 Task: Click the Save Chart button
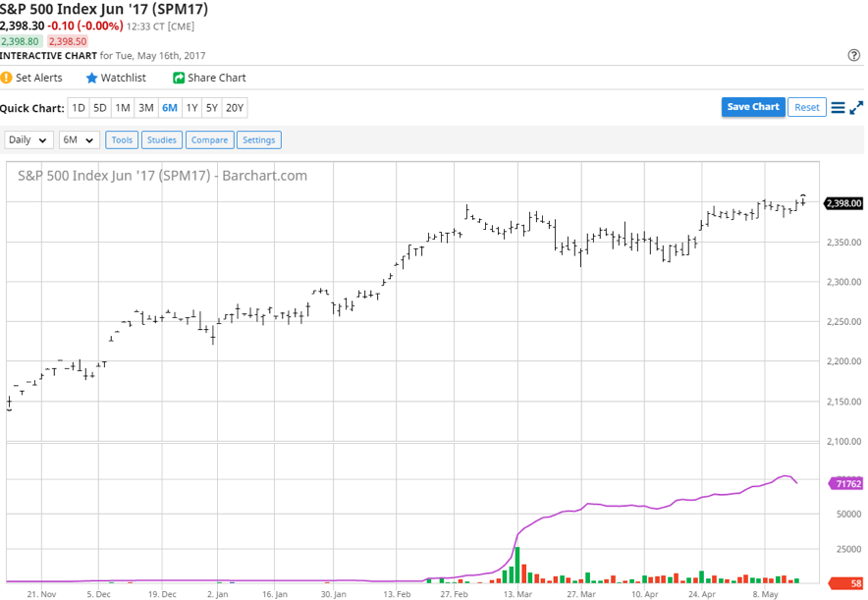(x=753, y=107)
